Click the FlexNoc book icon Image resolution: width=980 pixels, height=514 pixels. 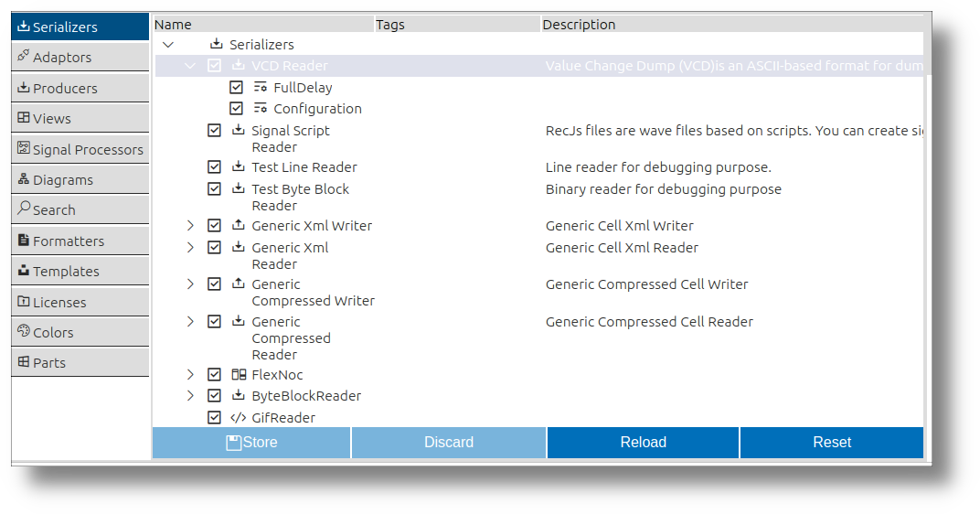[238, 375]
